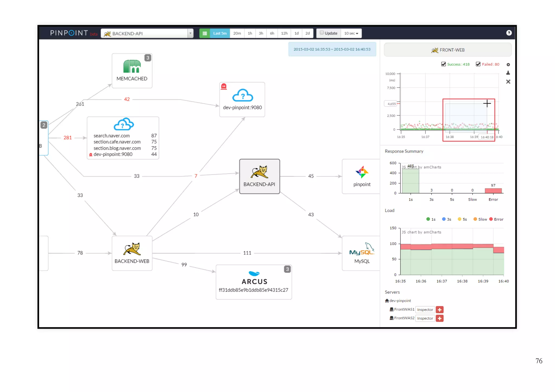The height and width of the screenshot is (392, 555).
Task: Select the ARCUS cache node
Action: [x=254, y=282]
